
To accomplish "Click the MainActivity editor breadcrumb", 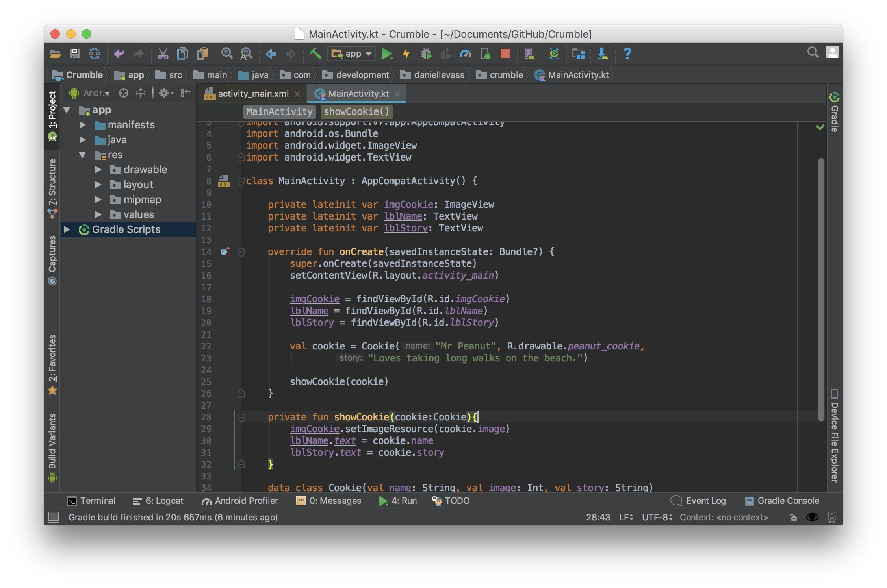I will tap(279, 112).
